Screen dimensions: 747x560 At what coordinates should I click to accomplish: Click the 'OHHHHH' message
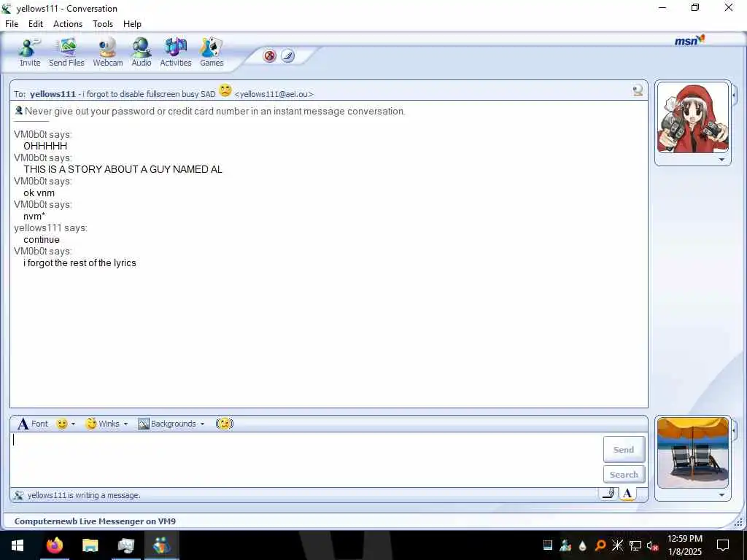(x=45, y=146)
